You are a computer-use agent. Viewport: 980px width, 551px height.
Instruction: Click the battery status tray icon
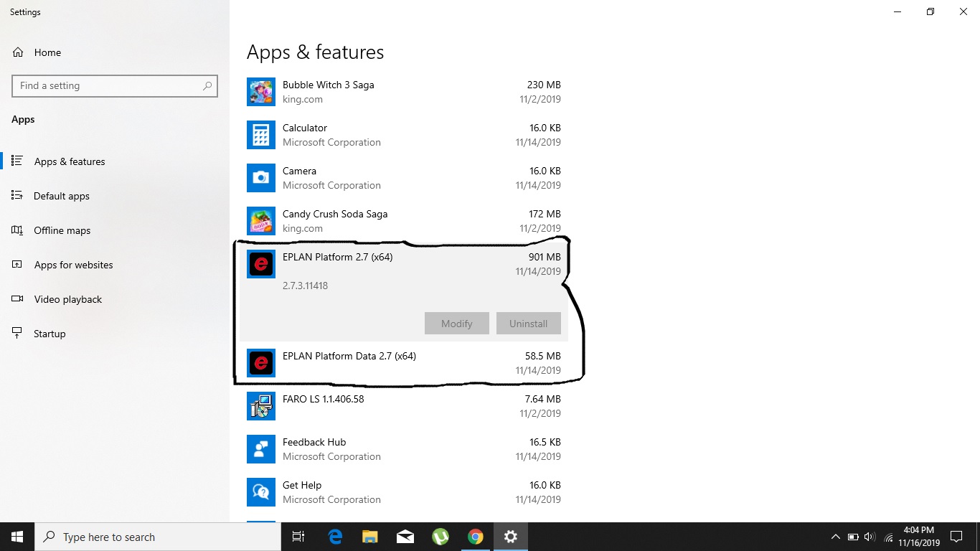point(853,537)
